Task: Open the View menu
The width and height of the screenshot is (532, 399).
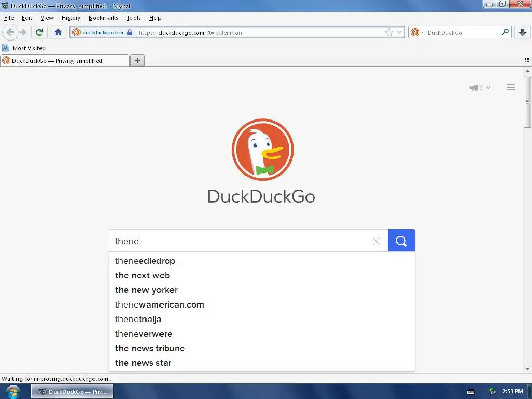Action: click(x=46, y=18)
